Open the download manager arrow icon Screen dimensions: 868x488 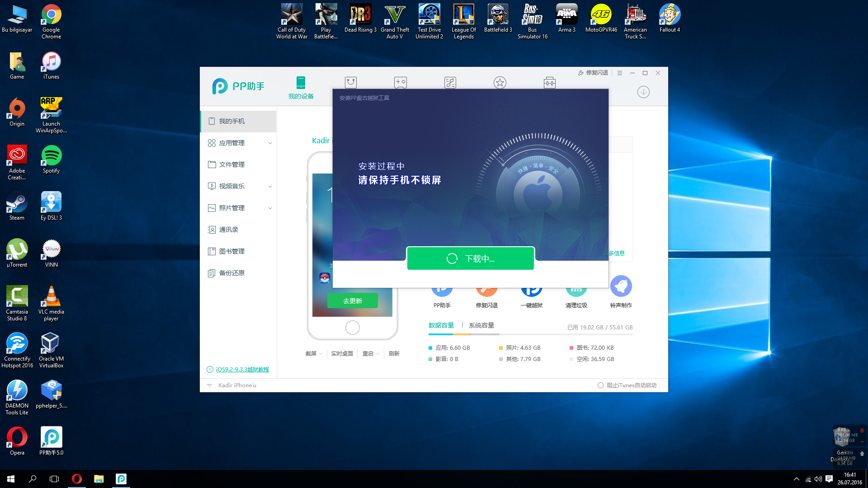(643, 92)
